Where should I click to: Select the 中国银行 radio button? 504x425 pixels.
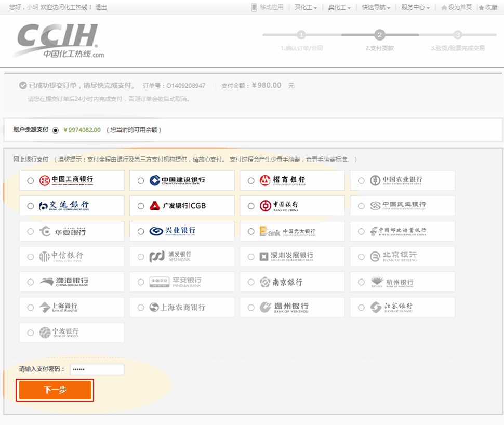pyautogui.click(x=251, y=206)
